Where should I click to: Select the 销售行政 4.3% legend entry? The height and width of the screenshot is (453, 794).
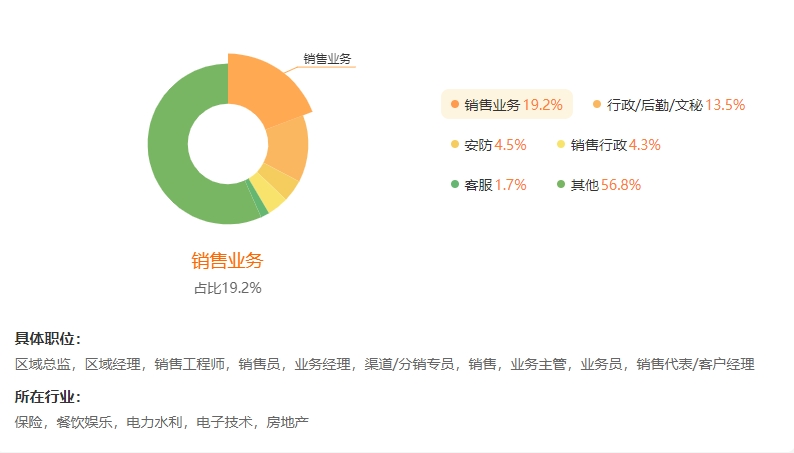point(609,145)
